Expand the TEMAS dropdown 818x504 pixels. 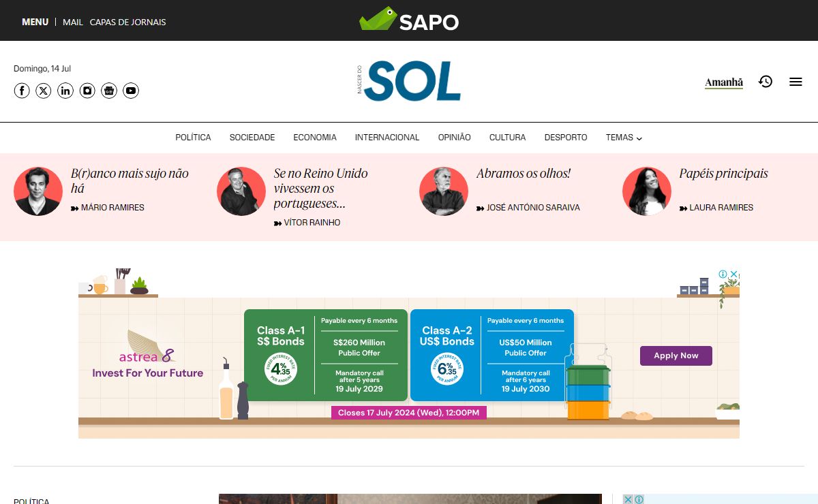(624, 138)
